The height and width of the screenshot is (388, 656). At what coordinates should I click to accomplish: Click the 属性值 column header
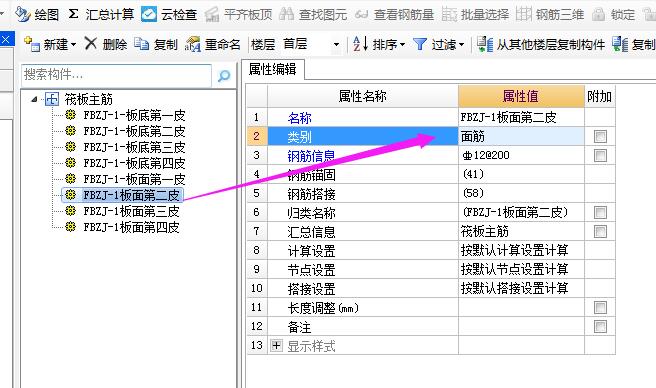521,96
